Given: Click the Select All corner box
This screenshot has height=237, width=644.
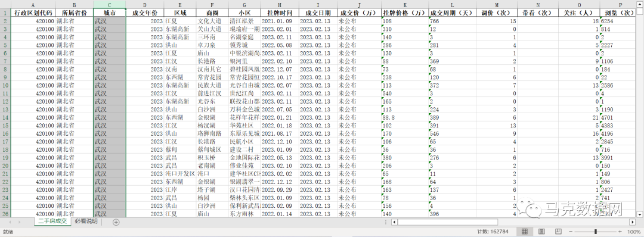Looking at the screenshot, I should pyautogui.click(x=5, y=5).
